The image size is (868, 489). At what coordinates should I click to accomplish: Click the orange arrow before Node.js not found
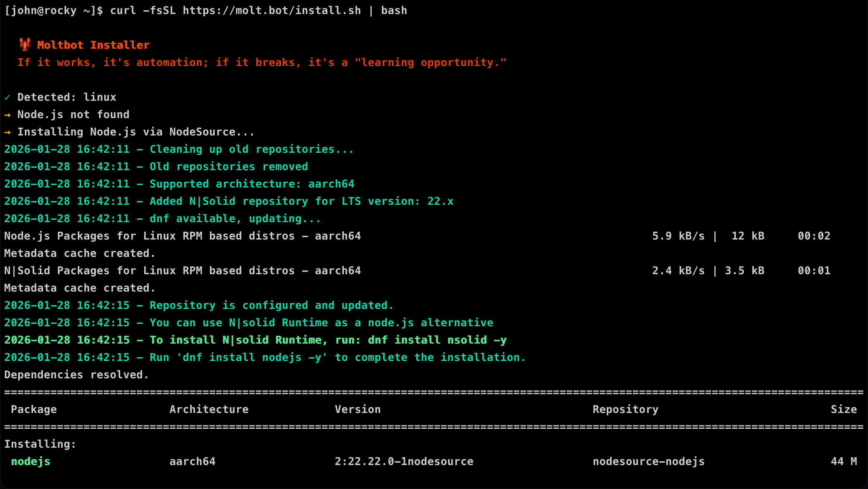pos(7,115)
